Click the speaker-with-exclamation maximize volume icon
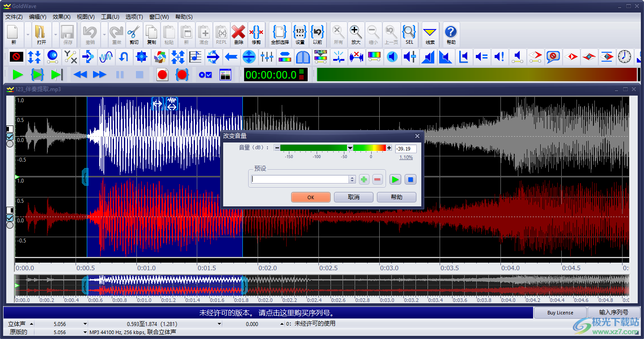 tap(500, 57)
